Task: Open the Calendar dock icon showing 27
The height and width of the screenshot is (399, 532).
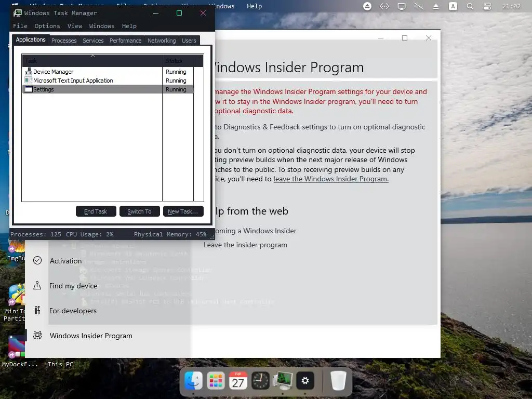Action: coord(238,381)
